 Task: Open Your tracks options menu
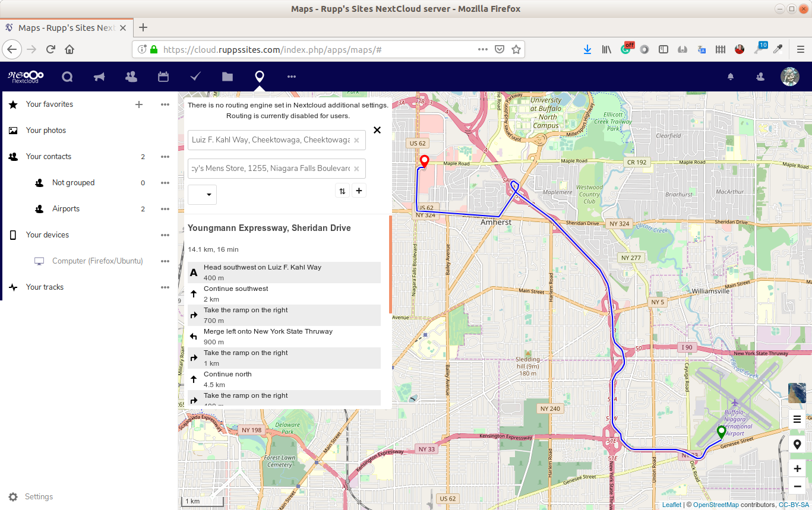[x=165, y=287]
